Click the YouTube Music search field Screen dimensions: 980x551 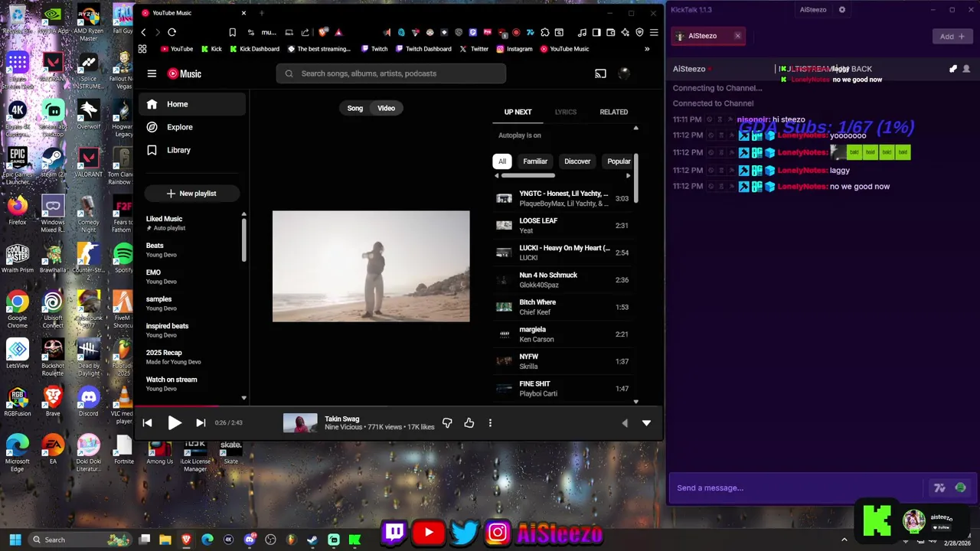[391, 73]
